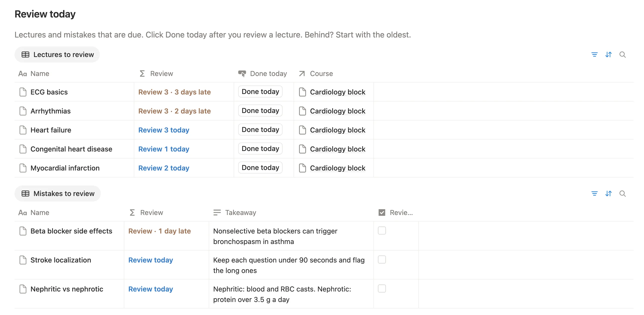Open sort for Lectures to review

[608, 54]
